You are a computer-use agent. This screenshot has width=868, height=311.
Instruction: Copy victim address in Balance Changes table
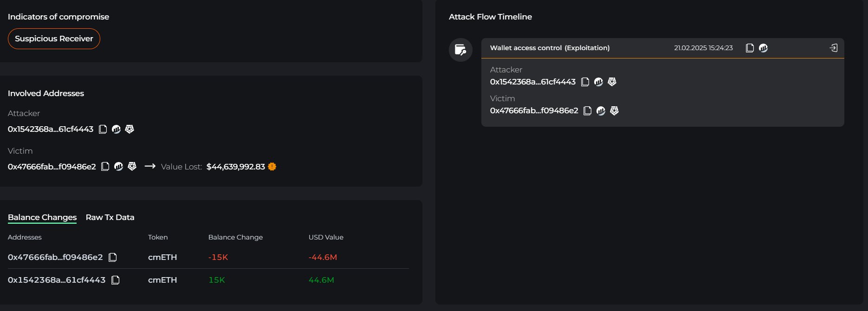pyautogui.click(x=113, y=257)
